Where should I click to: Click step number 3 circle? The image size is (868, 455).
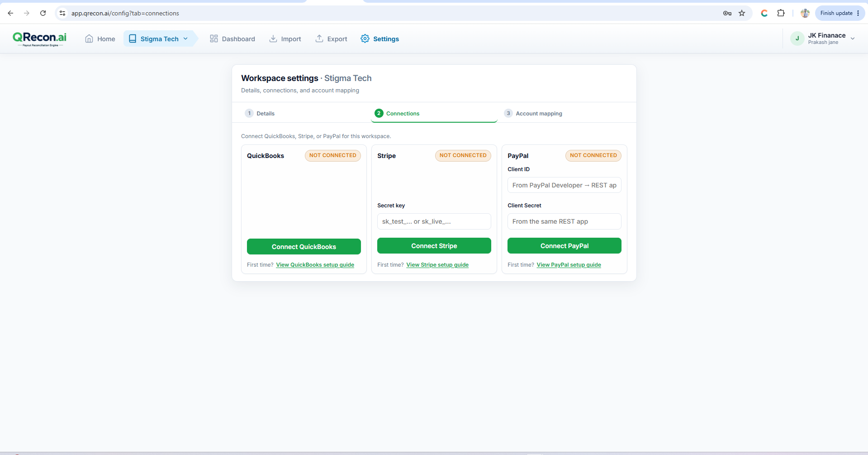tap(508, 113)
